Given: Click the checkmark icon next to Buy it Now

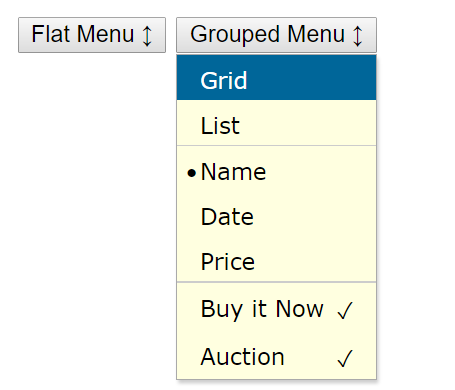Looking at the screenshot, I should [345, 310].
